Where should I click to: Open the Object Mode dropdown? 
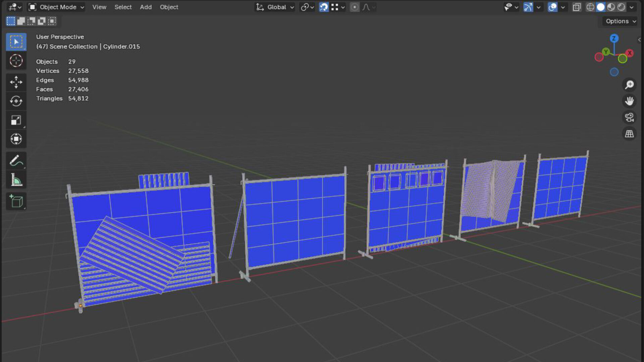[56, 7]
